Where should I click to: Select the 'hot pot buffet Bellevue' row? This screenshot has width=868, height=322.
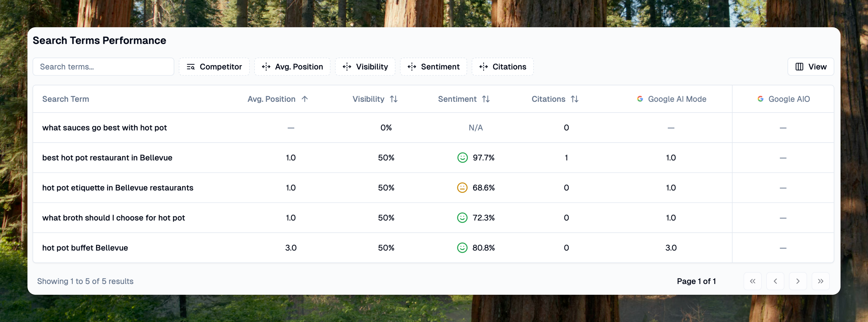pos(85,248)
